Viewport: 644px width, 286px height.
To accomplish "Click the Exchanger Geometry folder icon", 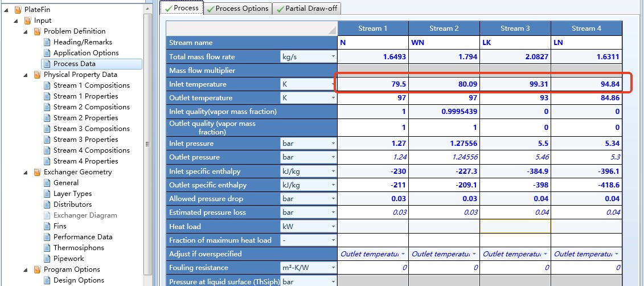I will click(37, 172).
